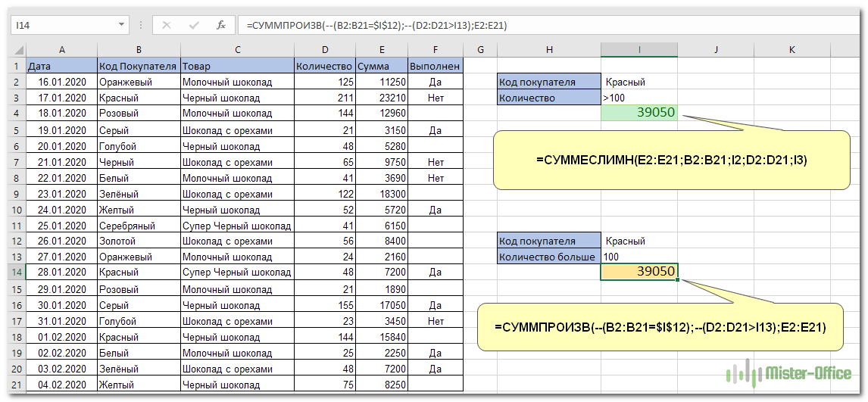
Task: Select column I header
Action: click(639, 50)
